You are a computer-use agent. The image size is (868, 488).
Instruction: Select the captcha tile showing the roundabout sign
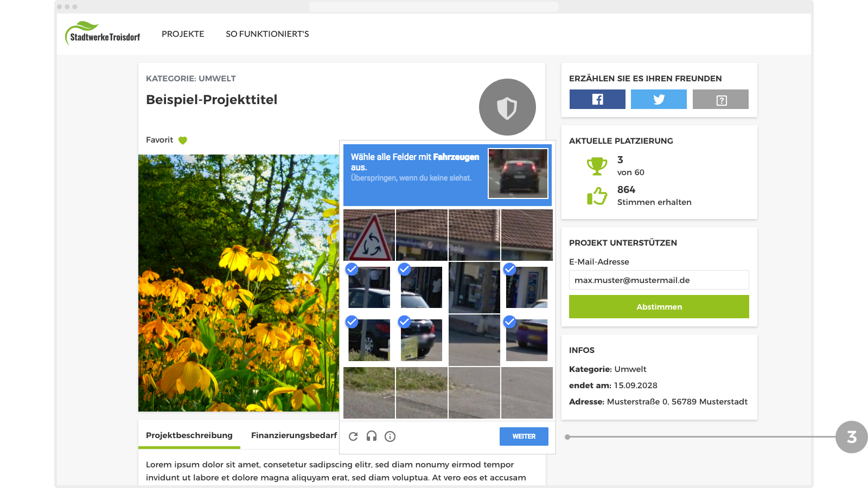(369, 235)
